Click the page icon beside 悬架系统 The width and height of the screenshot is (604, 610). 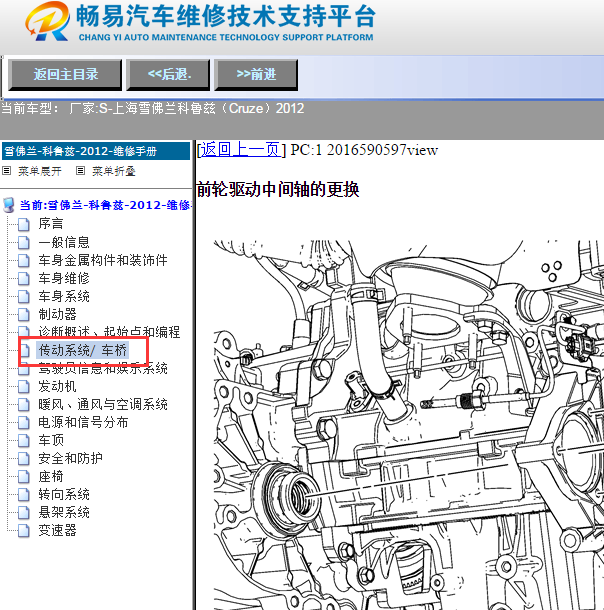[24, 513]
